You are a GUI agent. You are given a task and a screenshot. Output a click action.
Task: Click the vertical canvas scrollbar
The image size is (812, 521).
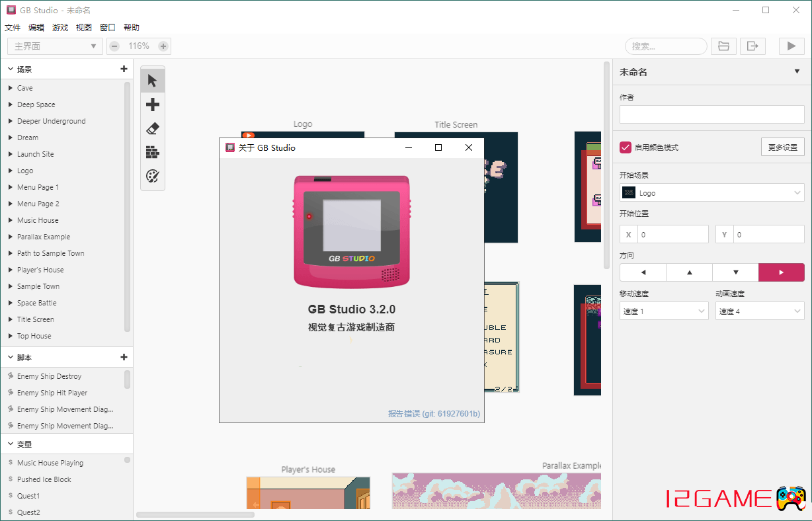pyautogui.click(x=606, y=165)
